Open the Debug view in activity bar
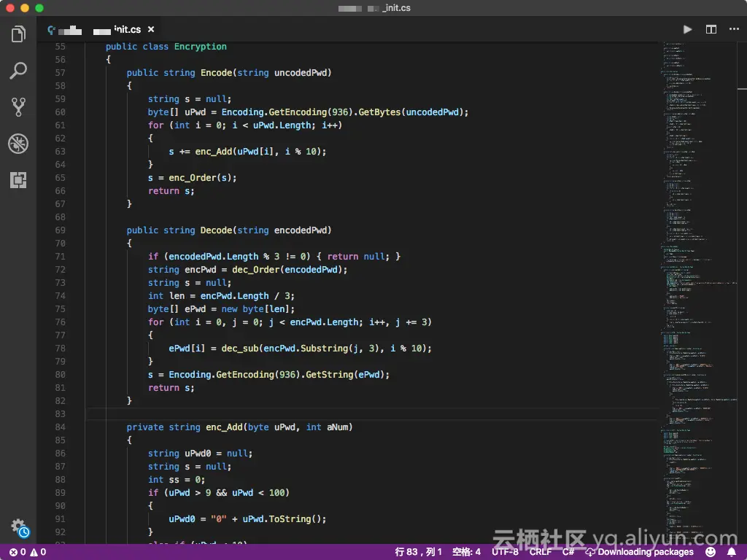This screenshot has height=560, width=747. pos(18,144)
